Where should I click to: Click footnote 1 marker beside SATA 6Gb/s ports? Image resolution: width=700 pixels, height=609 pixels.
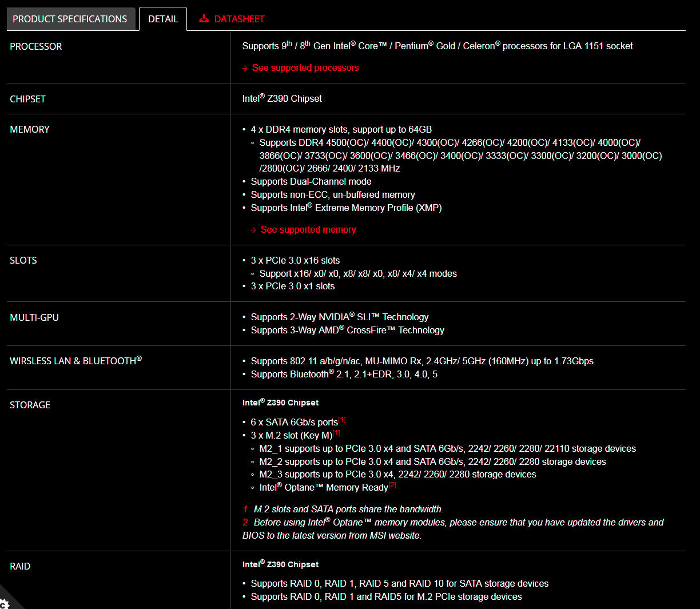pyautogui.click(x=342, y=420)
